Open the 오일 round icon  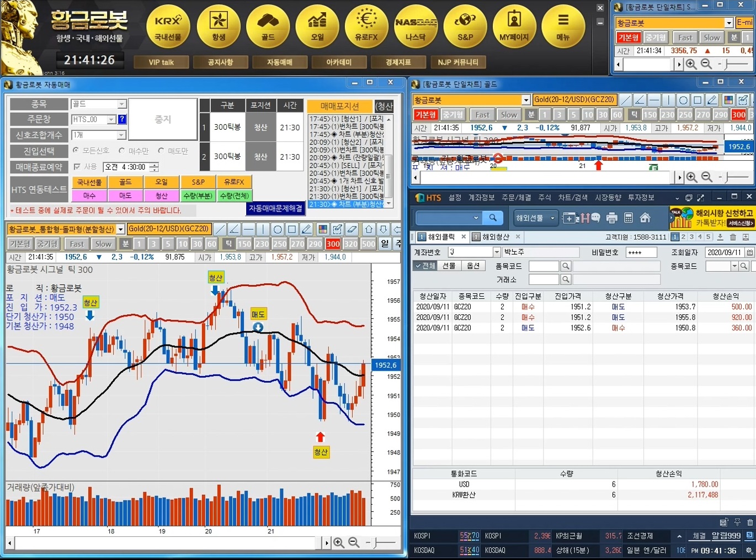[317, 26]
